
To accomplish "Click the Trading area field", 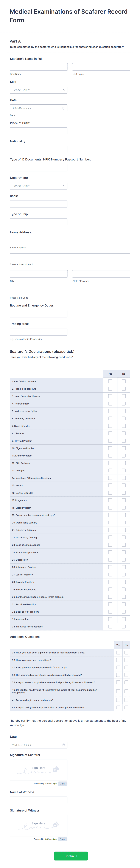I will [x=38, y=332].
